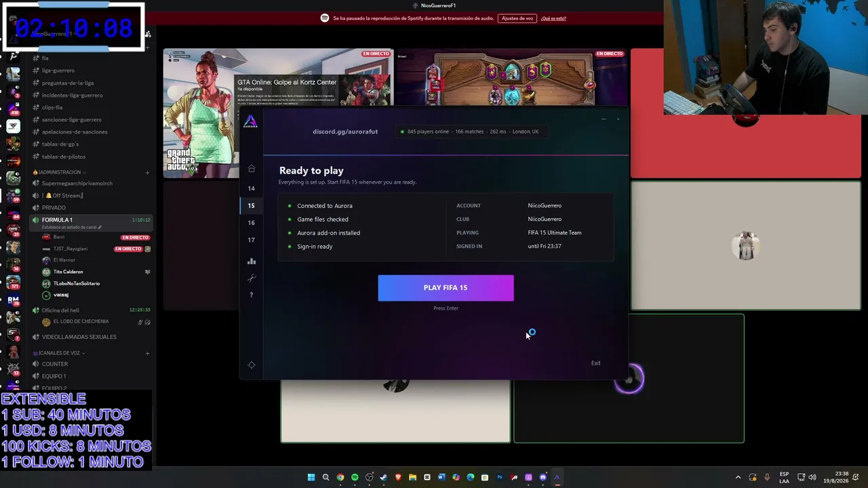Open the Aurora home page icon
The height and width of the screenshot is (488, 868).
pos(251,169)
